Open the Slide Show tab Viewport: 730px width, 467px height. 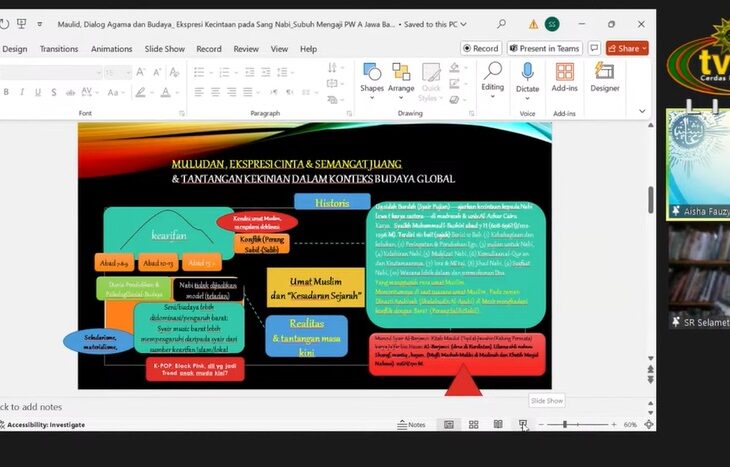(x=164, y=49)
